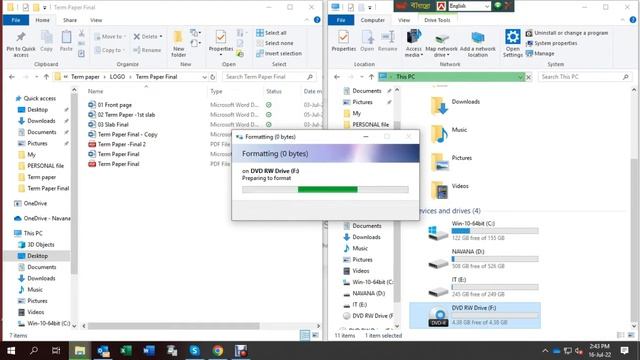Switch to Share tab

click(x=70, y=20)
